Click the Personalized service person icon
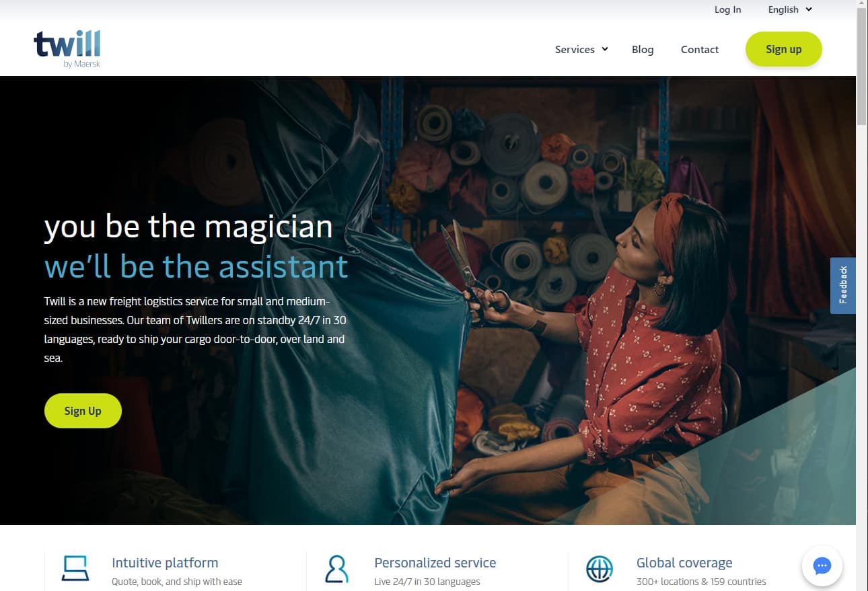Screen dimensions: 868x591 pos(336,569)
